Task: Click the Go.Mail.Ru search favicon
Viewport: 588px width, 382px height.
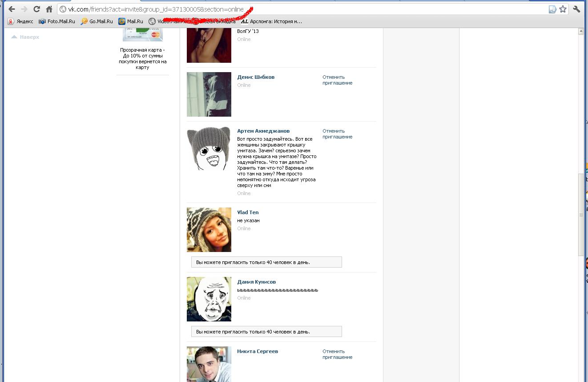Action: point(84,21)
